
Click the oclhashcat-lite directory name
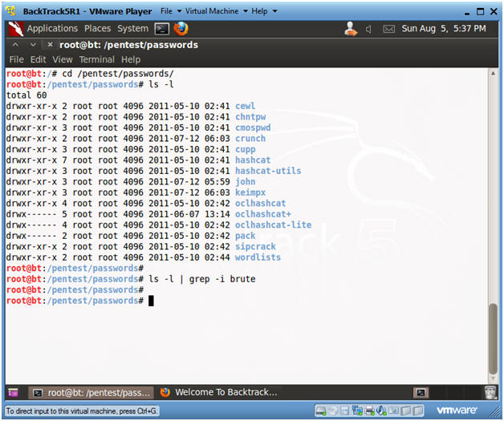coord(273,225)
